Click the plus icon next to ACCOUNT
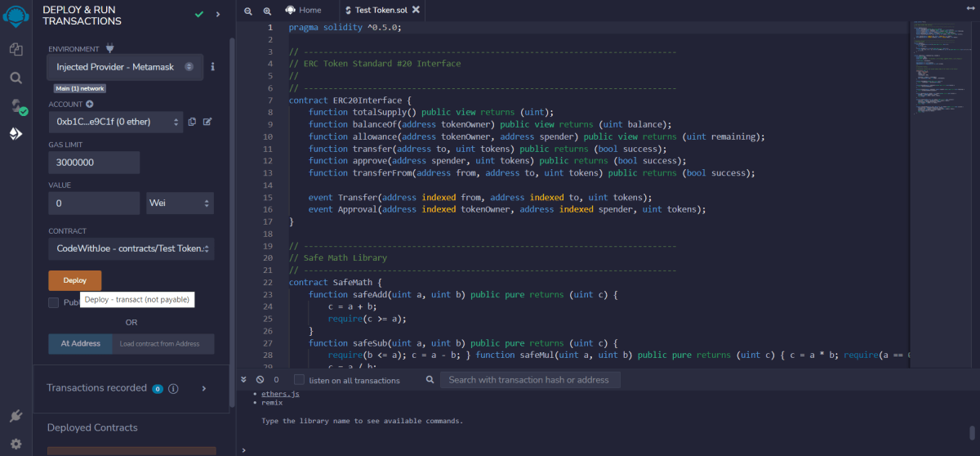The height and width of the screenshot is (456, 980). (x=89, y=105)
